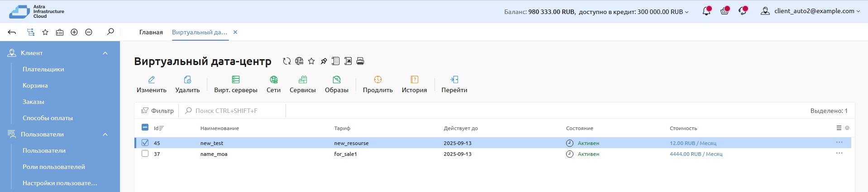Screen dimensions: 868x192
Task: Collapse the Пользователи sidebar group chevron
Action: tap(105, 135)
